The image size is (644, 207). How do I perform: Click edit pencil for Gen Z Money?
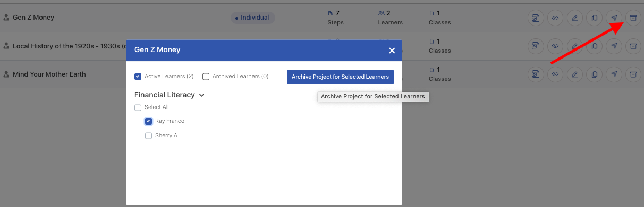[574, 18]
